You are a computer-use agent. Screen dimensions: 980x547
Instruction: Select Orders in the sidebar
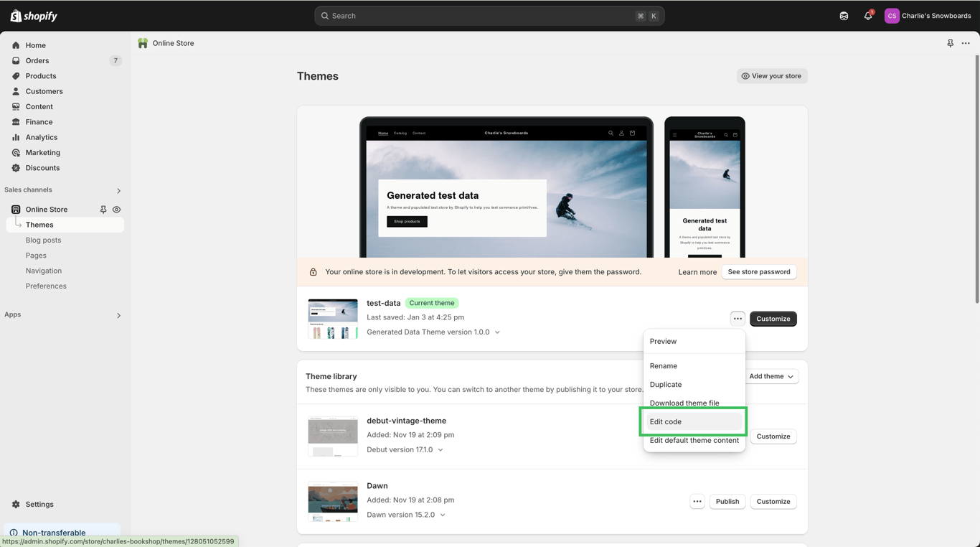tap(36, 60)
